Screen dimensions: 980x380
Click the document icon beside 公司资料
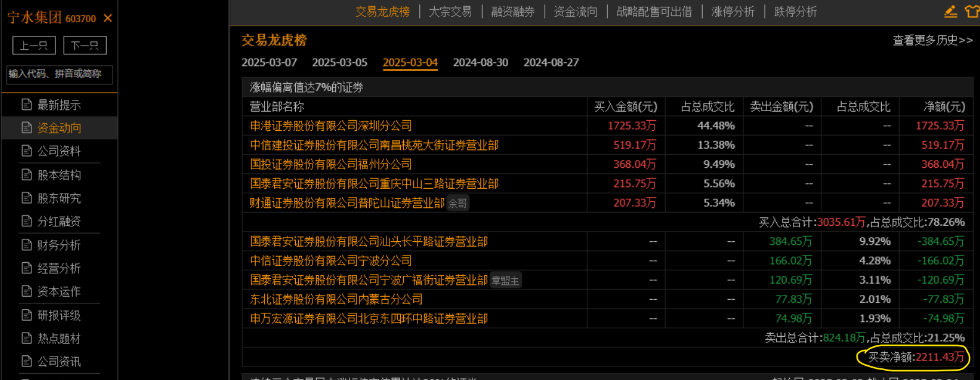(27, 151)
